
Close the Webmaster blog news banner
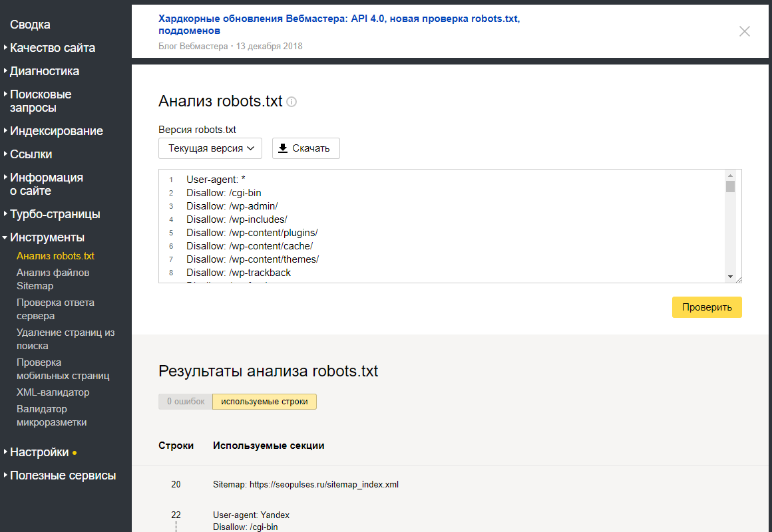pos(745,31)
